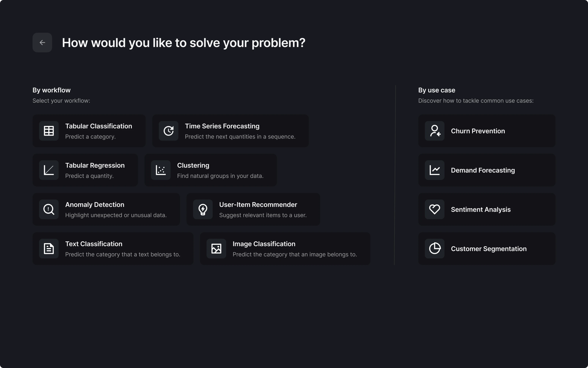The height and width of the screenshot is (368, 588).
Task: Select the Sentiment Analysis heart icon
Action: (435, 209)
